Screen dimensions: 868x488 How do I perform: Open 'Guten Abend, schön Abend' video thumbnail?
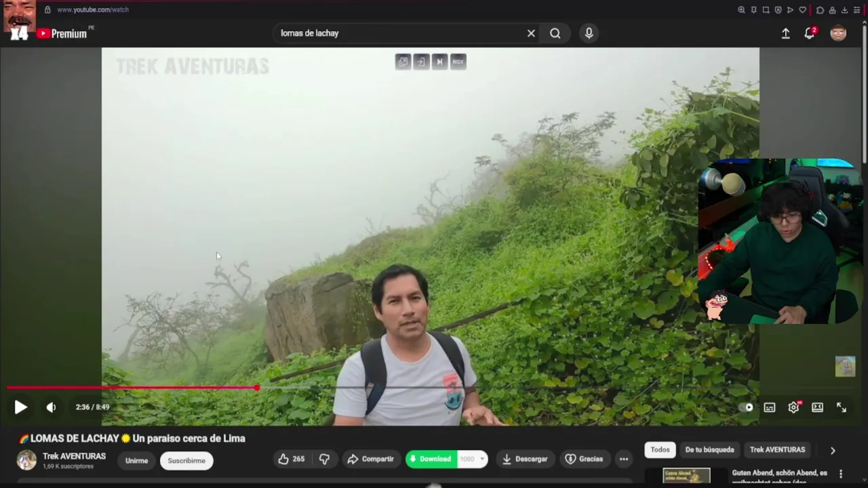686,476
